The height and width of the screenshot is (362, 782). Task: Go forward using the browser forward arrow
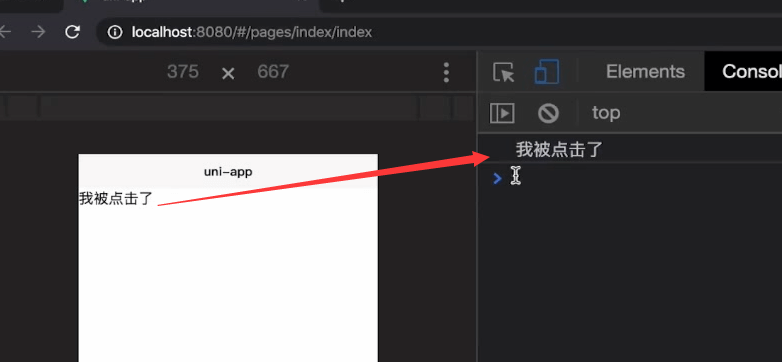38,32
